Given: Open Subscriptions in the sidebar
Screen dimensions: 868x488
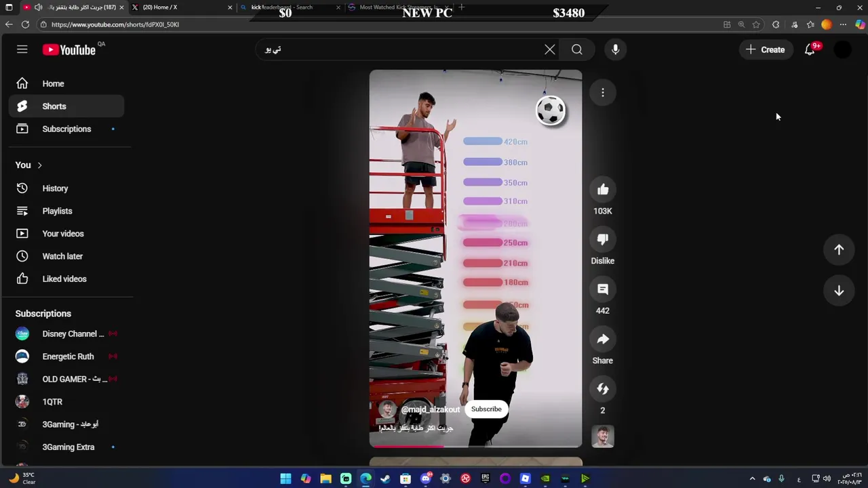Looking at the screenshot, I should point(66,129).
